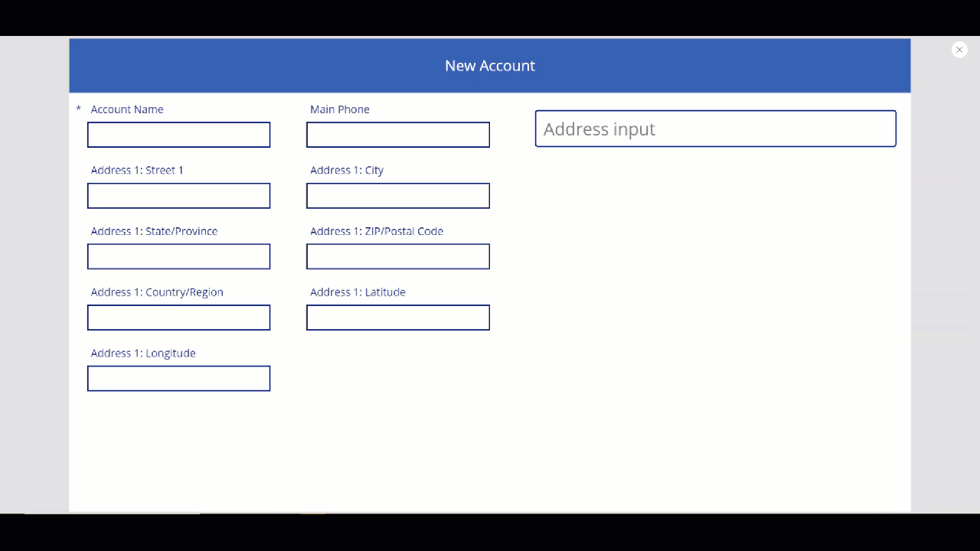Click the Address 1: Longitude field
980x551 pixels.
pos(178,377)
